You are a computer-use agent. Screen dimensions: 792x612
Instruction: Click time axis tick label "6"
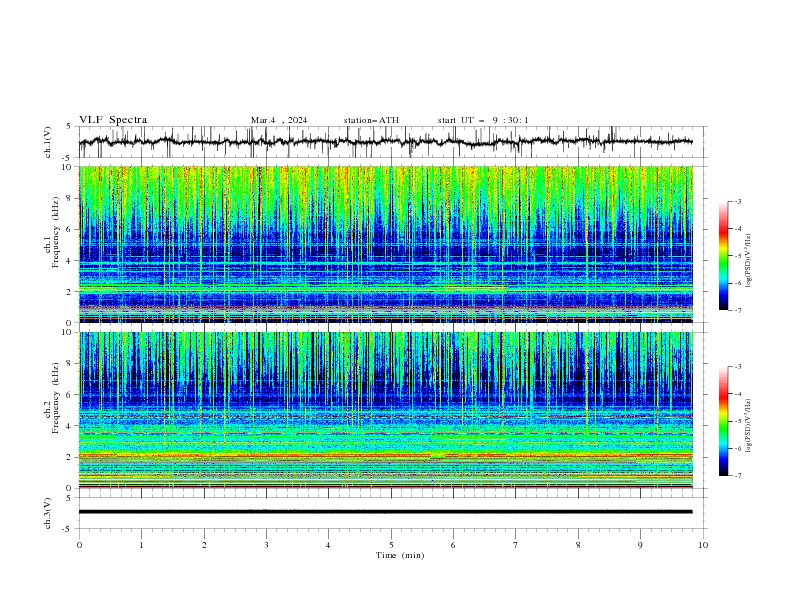click(x=453, y=545)
